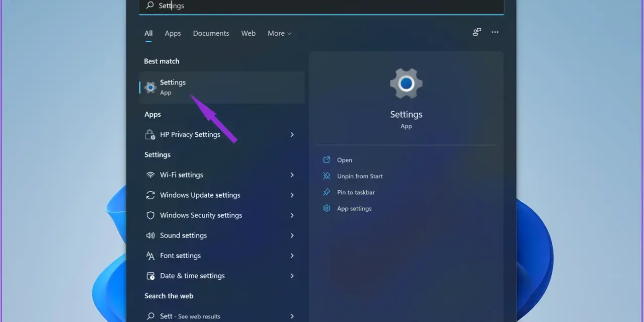Open Windows Security settings result

(x=222, y=215)
